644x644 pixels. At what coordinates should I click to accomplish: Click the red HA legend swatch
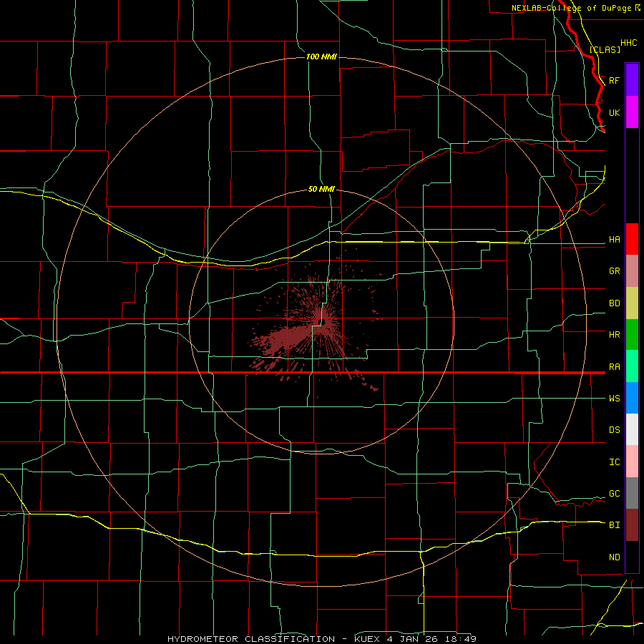(632, 239)
